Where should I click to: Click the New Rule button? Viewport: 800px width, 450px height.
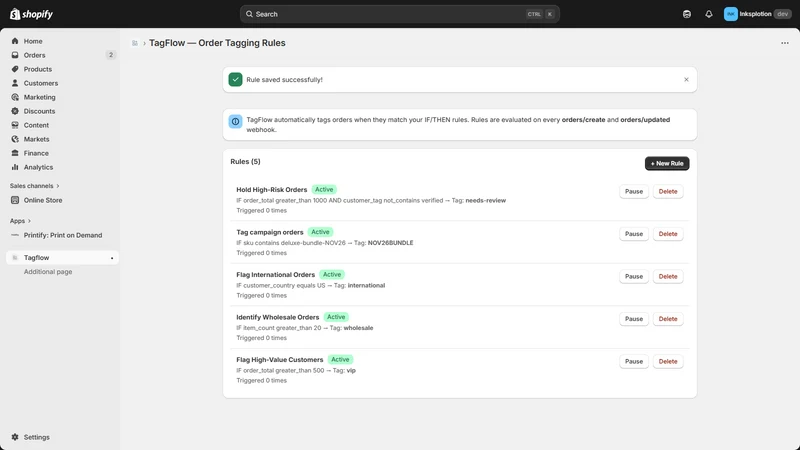[667, 163]
